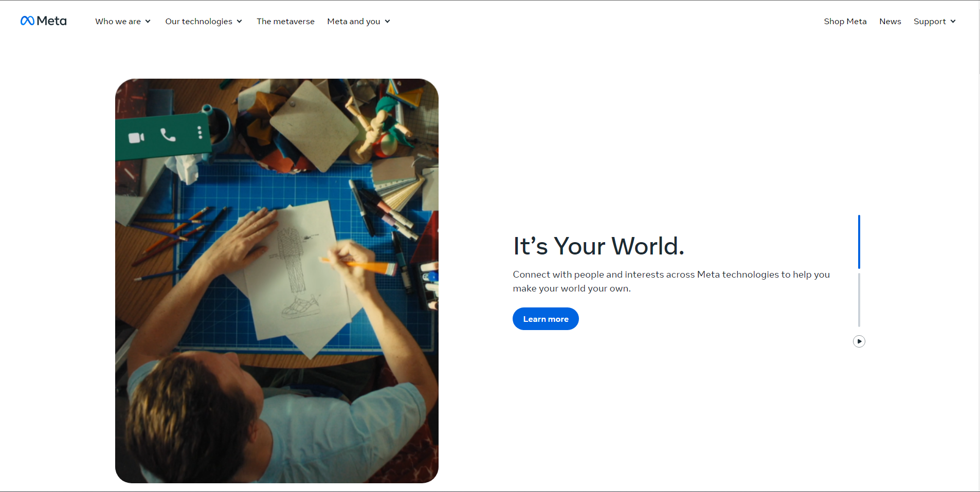
Task: Click the three-dot more options icon
Action: [x=199, y=133]
